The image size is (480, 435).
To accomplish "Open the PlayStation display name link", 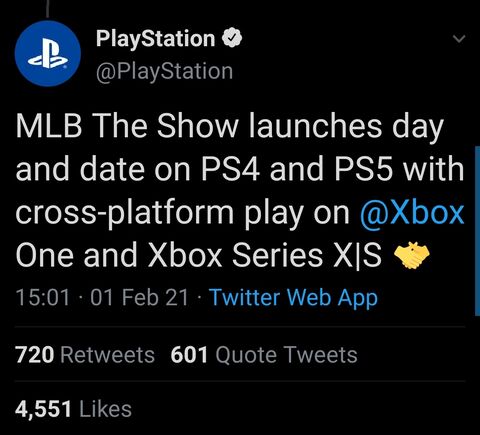I will (x=155, y=39).
